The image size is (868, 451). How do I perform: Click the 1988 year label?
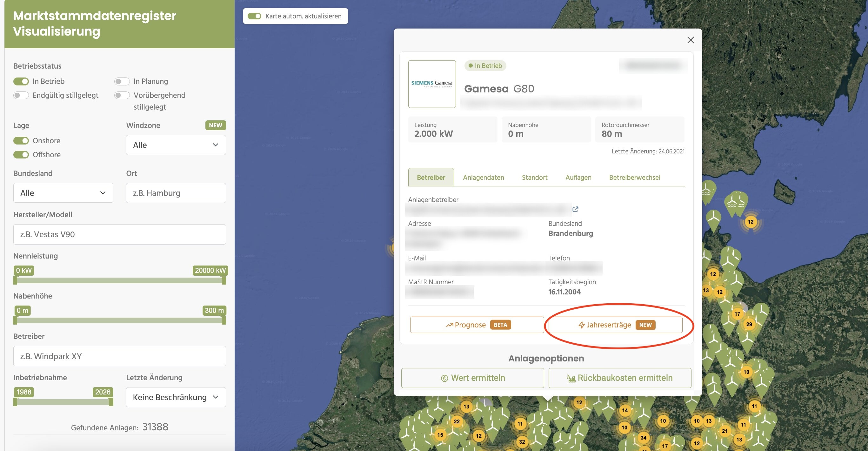tap(23, 392)
